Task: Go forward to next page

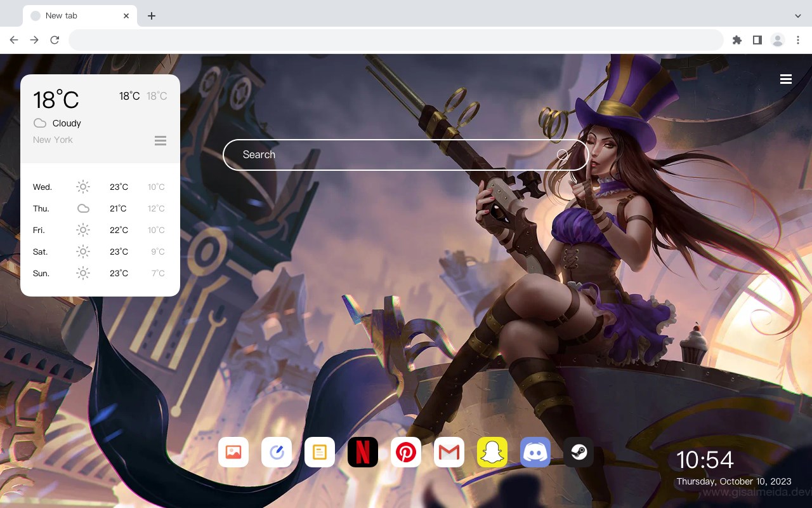Action: tap(34, 40)
